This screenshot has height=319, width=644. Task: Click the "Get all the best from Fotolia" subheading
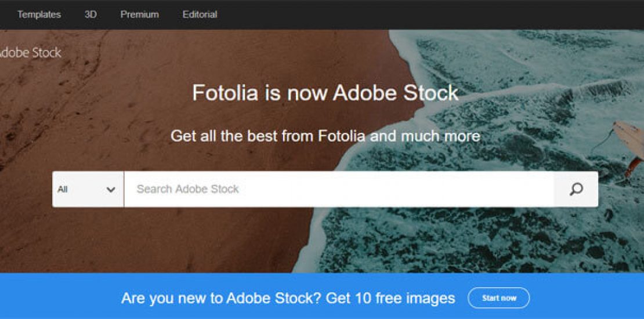tap(325, 136)
